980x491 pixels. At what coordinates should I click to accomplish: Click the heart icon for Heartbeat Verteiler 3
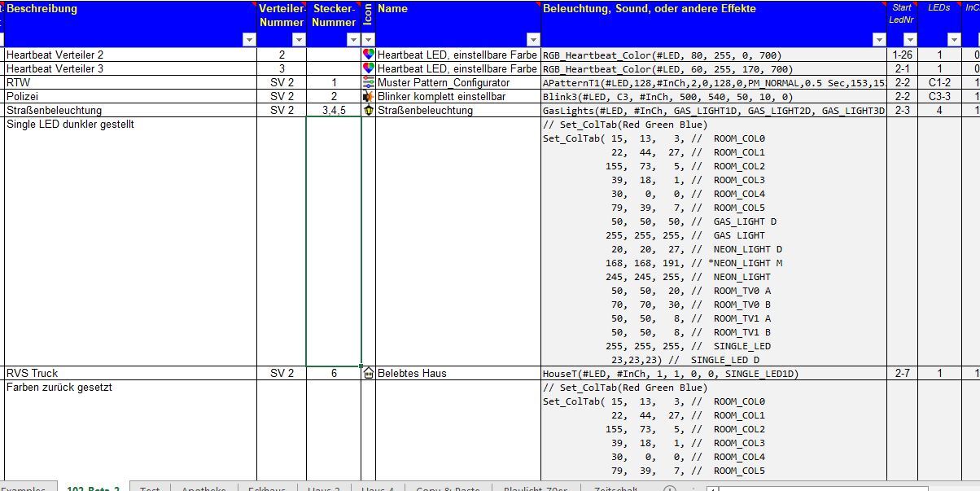coord(369,68)
